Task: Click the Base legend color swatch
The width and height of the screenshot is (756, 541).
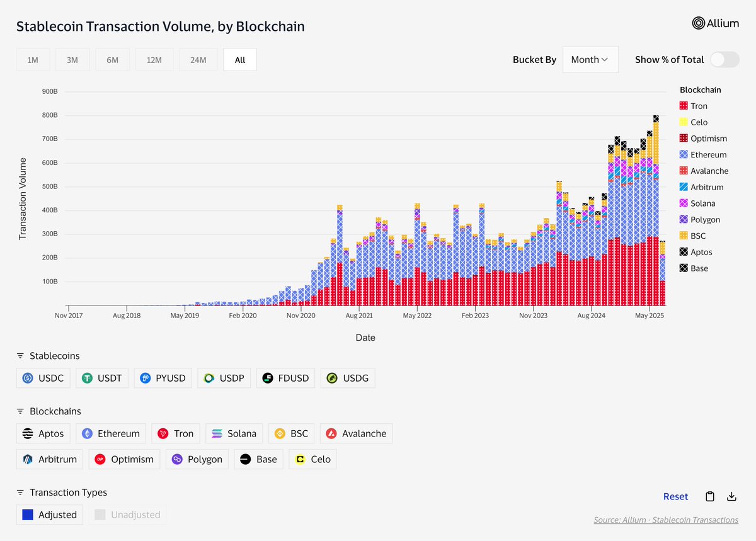Action: coord(684,268)
